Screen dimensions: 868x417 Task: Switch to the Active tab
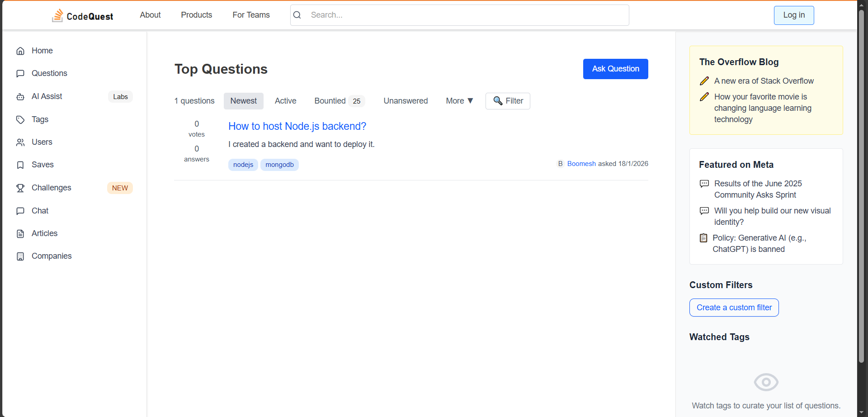pyautogui.click(x=285, y=101)
